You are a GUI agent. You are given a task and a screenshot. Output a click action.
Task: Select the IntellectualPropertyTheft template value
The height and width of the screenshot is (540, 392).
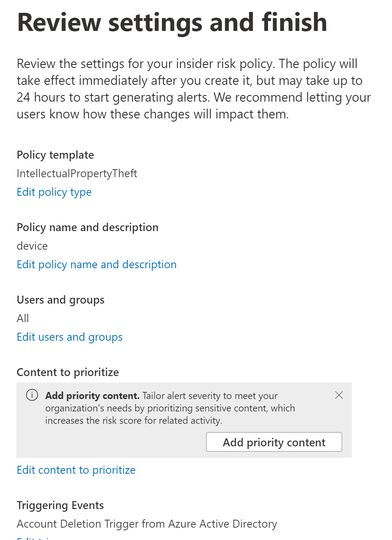[x=77, y=174]
